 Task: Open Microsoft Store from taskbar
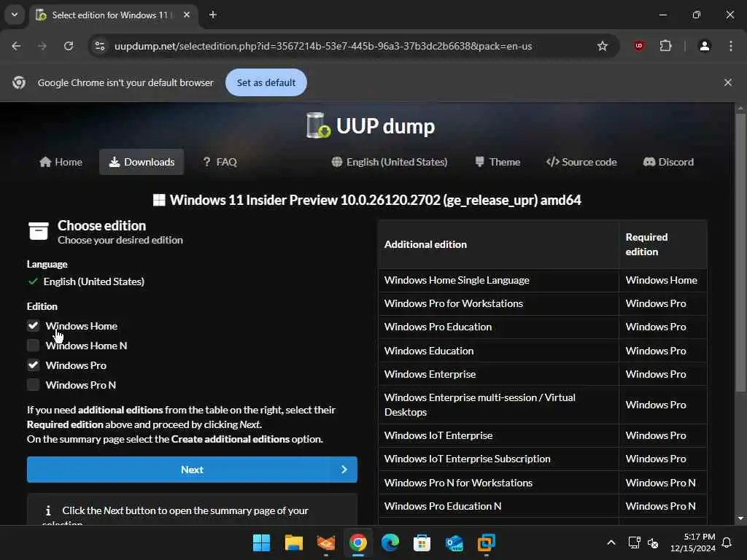[422, 542]
